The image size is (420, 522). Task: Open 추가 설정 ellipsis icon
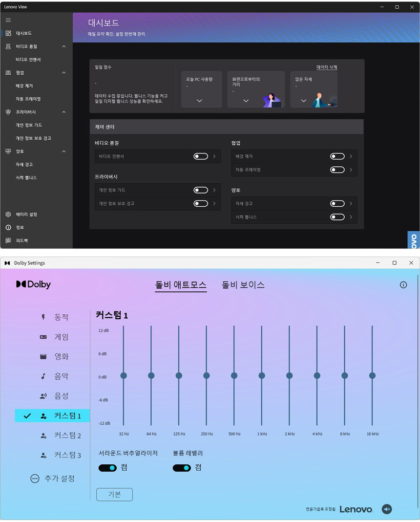coord(35,479)
